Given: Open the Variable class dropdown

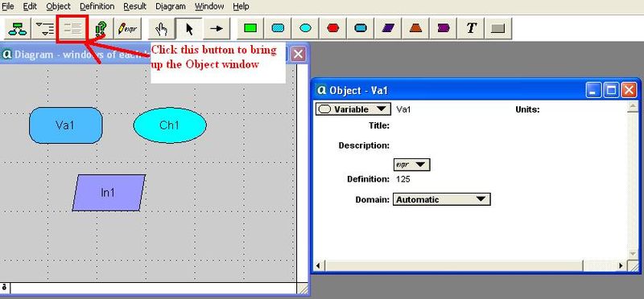Looking at the screenshot, I should click(x=353, y=109).
